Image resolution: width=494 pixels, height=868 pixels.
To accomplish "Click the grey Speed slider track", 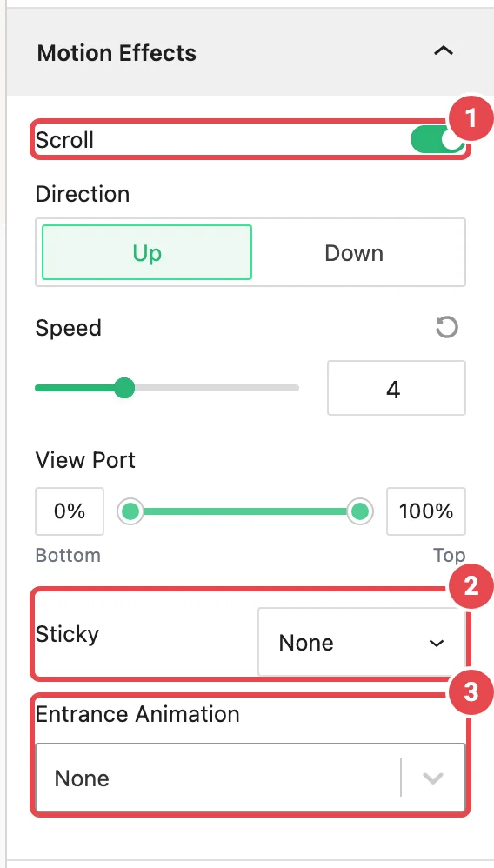I will coord(217,388).
